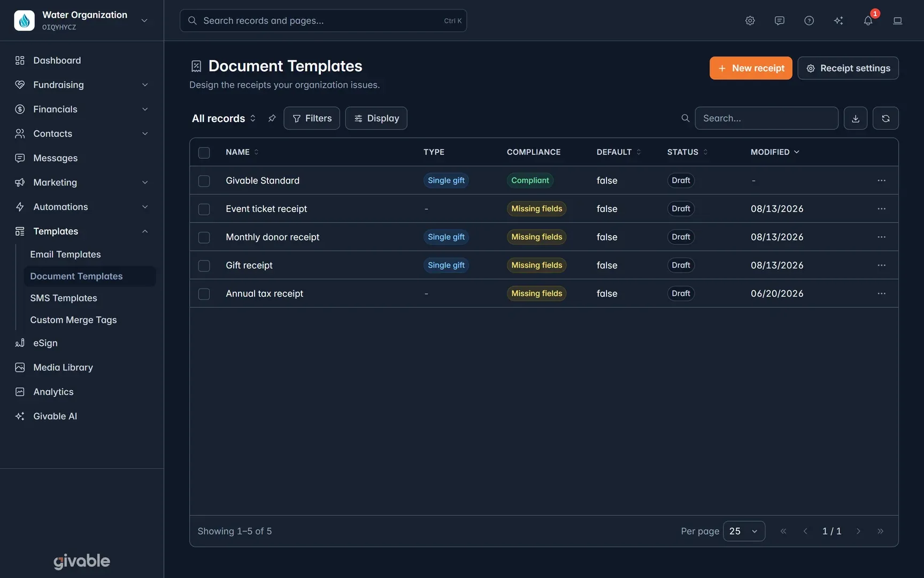Select the Gift receipt row checkbox
Screen dimensions: 924x578
(204, 266)
